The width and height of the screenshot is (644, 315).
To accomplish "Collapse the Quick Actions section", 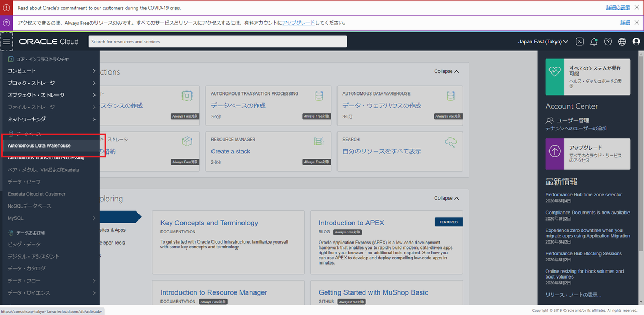I will pos(447,71).
